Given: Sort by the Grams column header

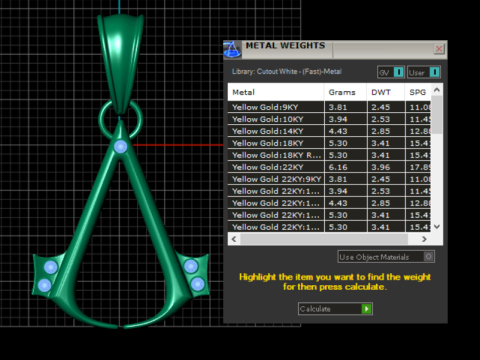Looking at the screenshot, I should click(x=345, y=92).
